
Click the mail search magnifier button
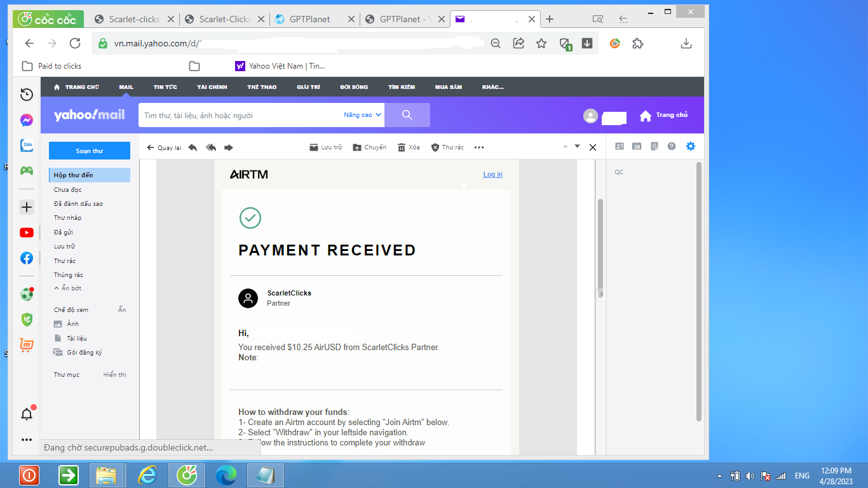[407, 115]
